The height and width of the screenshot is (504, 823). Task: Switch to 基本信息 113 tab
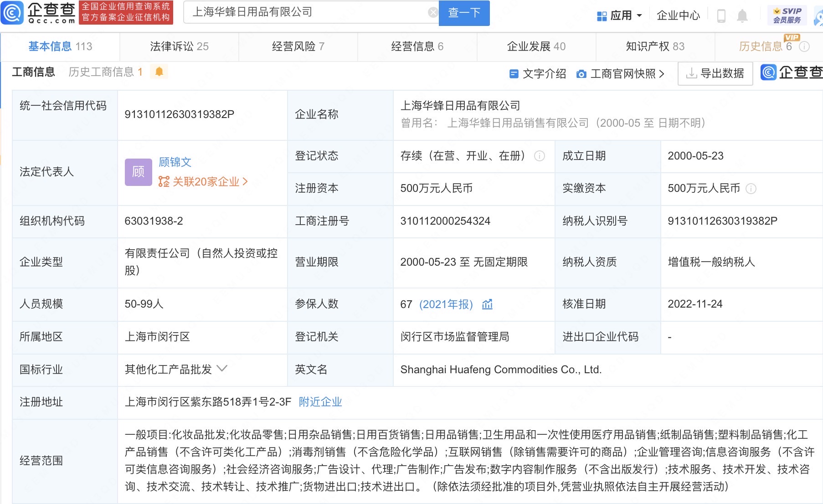(x=60, y=46)
